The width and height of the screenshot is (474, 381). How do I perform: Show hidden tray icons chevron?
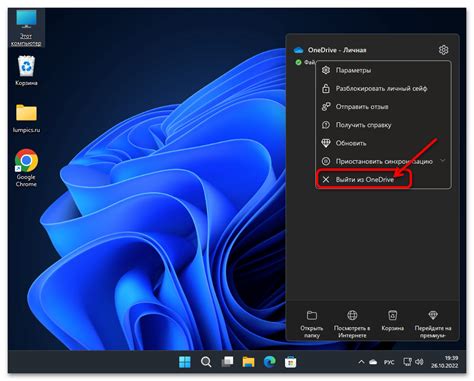pyautogui.click(x=361, y=362)
